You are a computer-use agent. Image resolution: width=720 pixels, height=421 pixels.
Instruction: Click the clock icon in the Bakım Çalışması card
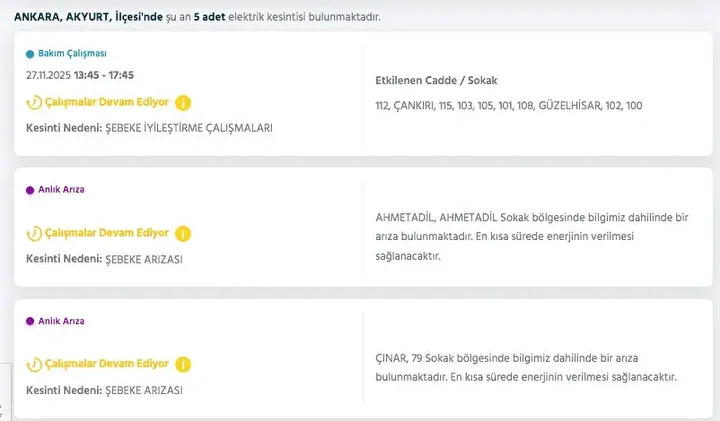point(34,103)
